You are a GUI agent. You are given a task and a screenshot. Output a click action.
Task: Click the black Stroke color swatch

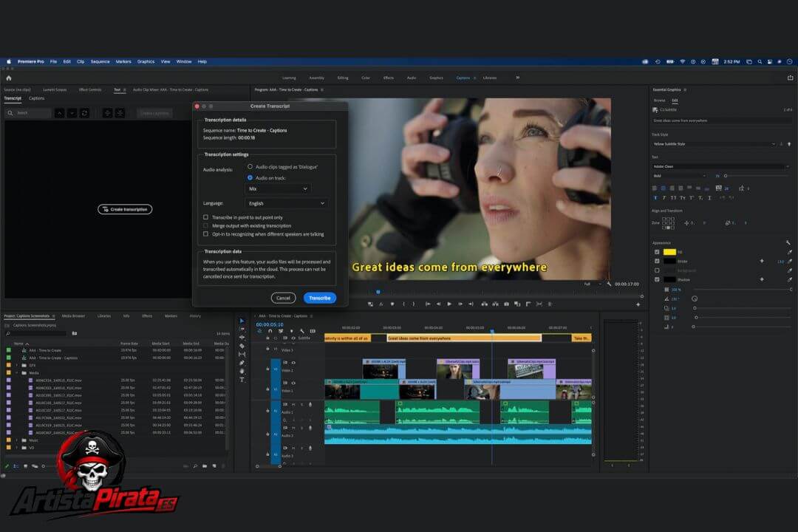669,261
